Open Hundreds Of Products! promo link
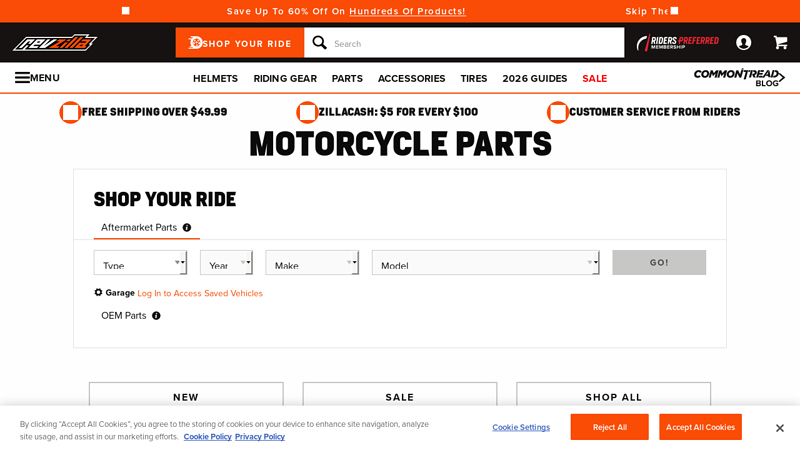800x450 pixels. pyautogui.click(x=407, y=11)
